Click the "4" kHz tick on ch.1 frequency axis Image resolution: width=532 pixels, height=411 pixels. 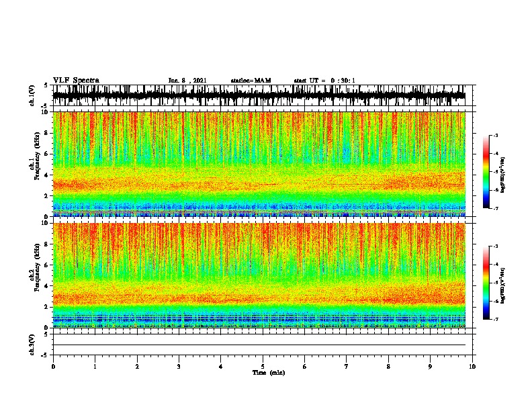47,175
